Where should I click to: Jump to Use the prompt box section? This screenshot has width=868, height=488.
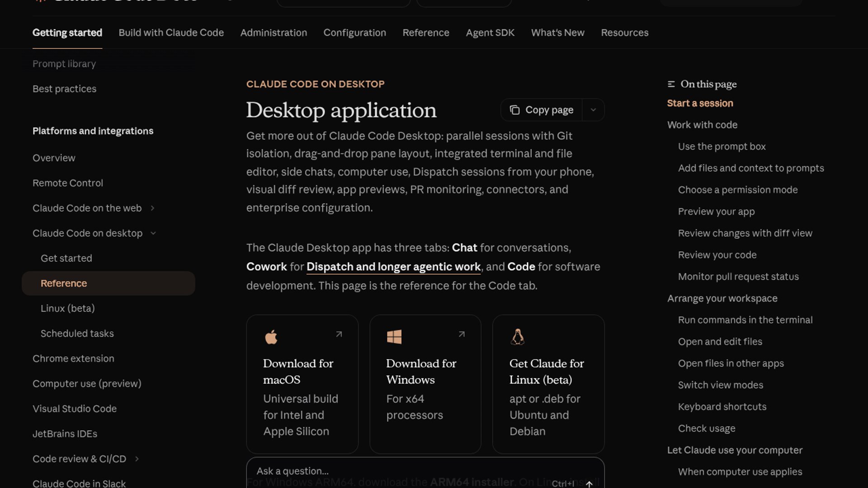pyautogui.click(x=722, y=147)
